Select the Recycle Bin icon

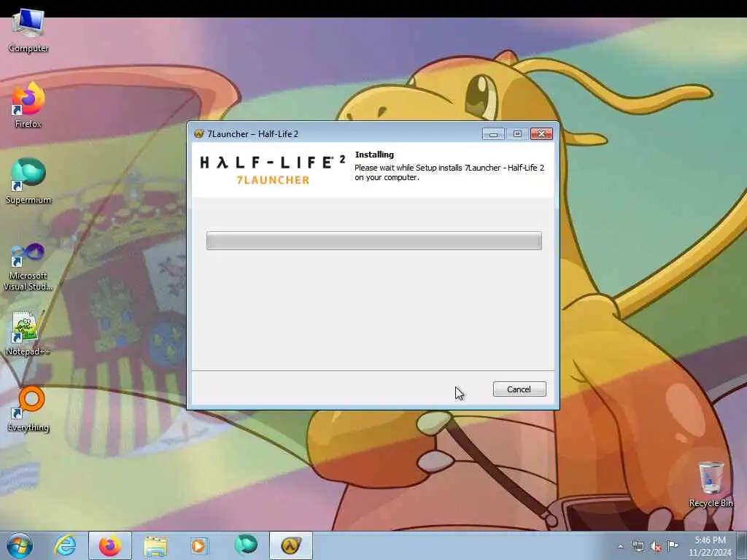point(711,484)
